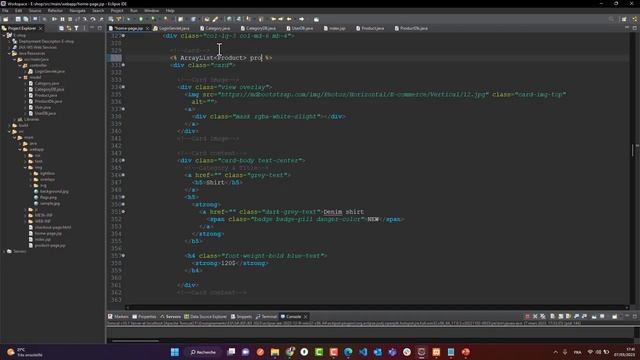The height and width of the screenshot is (360, 640).
Task: Toggle fold marker at line 357
Action: pyautogui.click(x=124, y=256)
